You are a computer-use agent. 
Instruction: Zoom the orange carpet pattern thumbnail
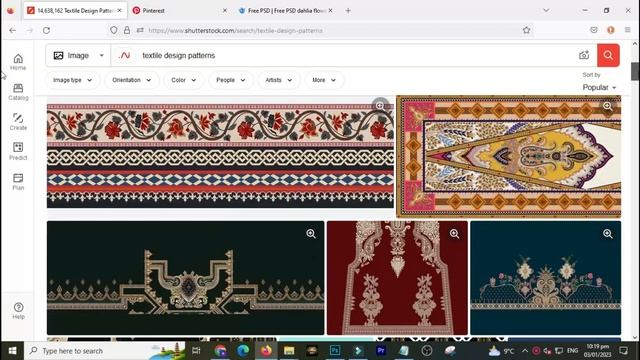click(x=608, y=106)
